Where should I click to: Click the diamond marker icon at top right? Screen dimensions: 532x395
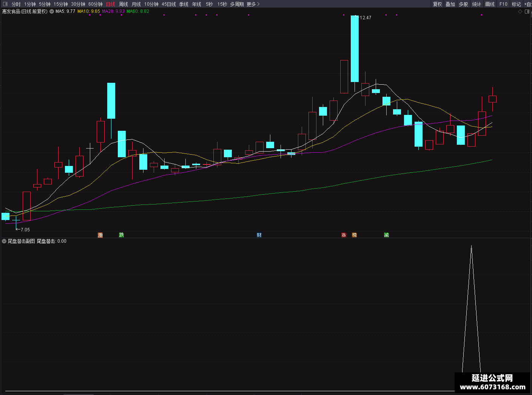[x=520, y=11]
